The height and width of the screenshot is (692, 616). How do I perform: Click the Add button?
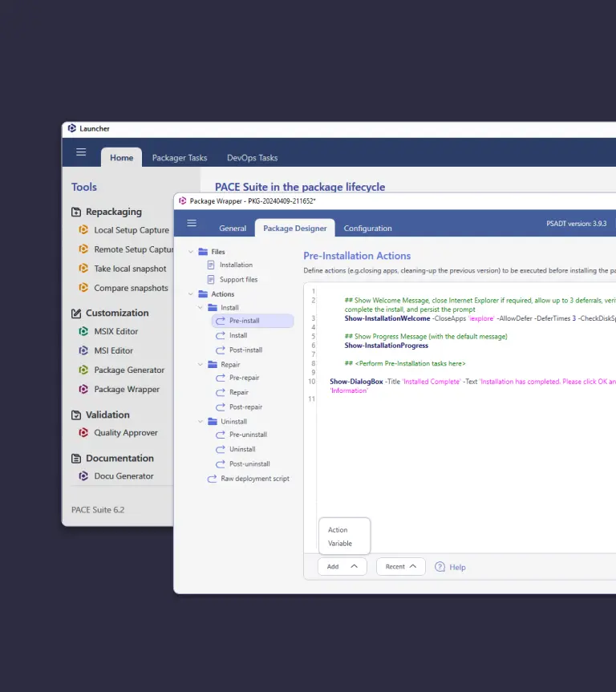coord(342,566)
